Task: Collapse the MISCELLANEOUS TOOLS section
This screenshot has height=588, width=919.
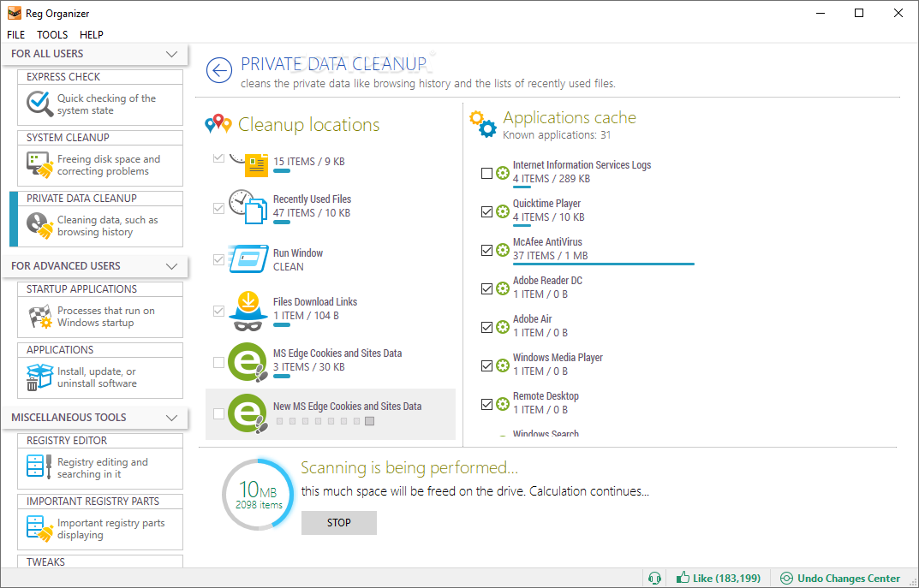Action: [171, 419]
